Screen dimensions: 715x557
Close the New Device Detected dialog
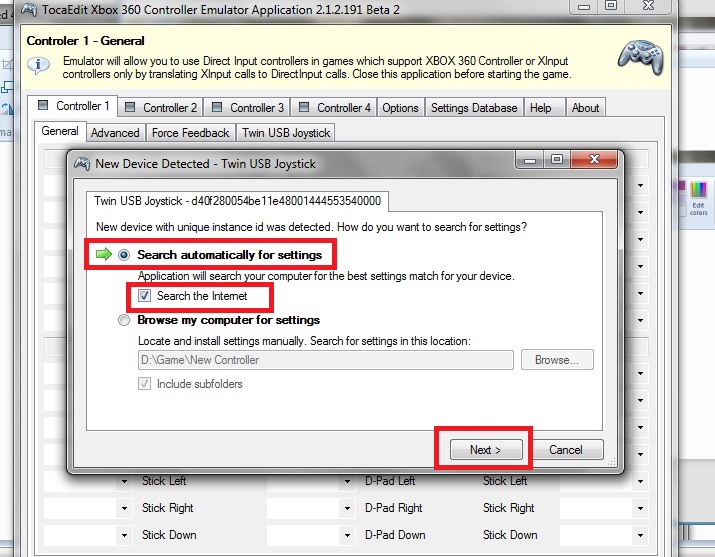(x=594, y=159)
